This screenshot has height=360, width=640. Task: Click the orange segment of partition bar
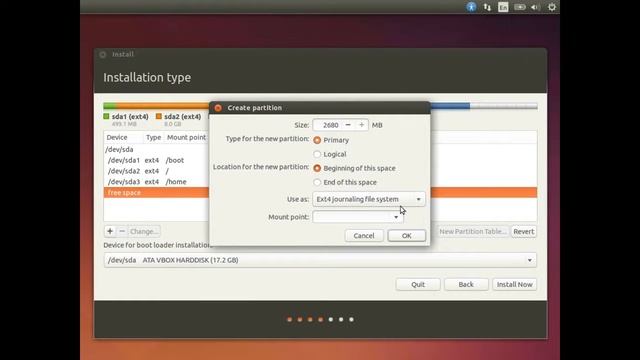click(162, 106)
